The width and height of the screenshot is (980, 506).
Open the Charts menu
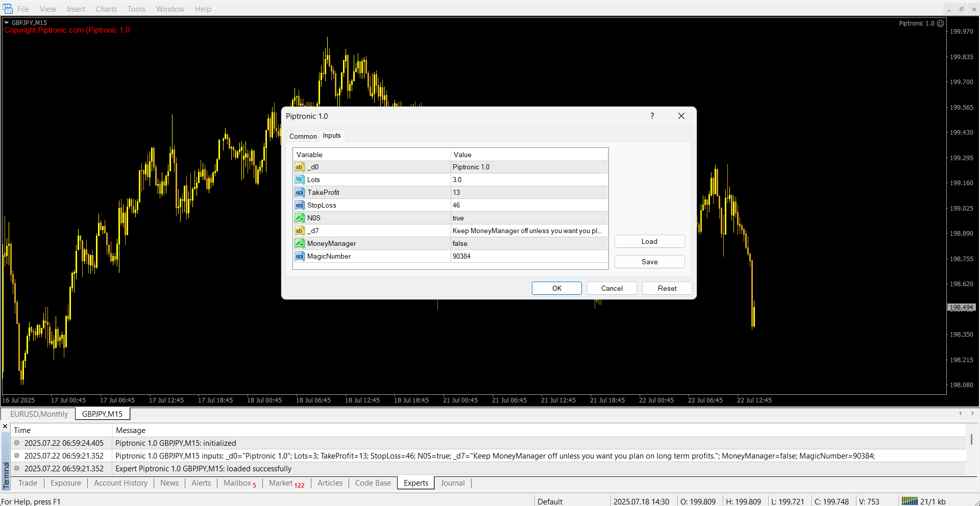pyautogui.click(x=106, y=9)
